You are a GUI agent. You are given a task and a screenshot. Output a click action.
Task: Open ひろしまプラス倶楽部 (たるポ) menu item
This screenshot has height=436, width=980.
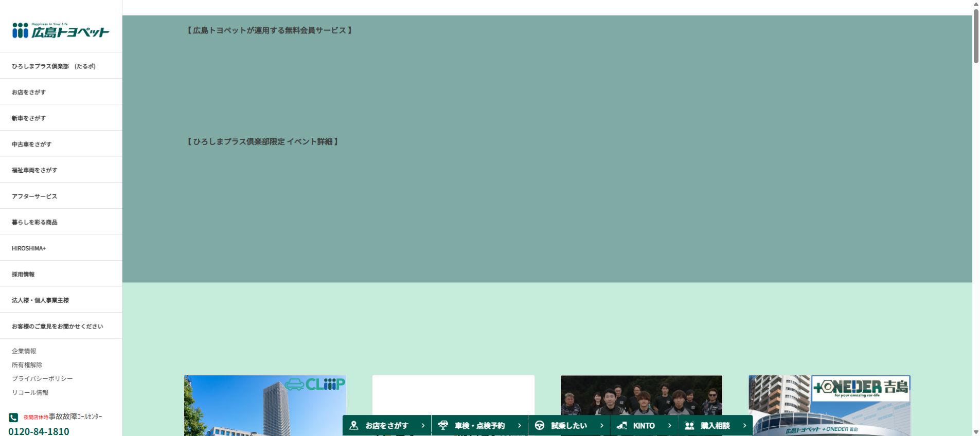pyautogui.click(x=61, y=66)
